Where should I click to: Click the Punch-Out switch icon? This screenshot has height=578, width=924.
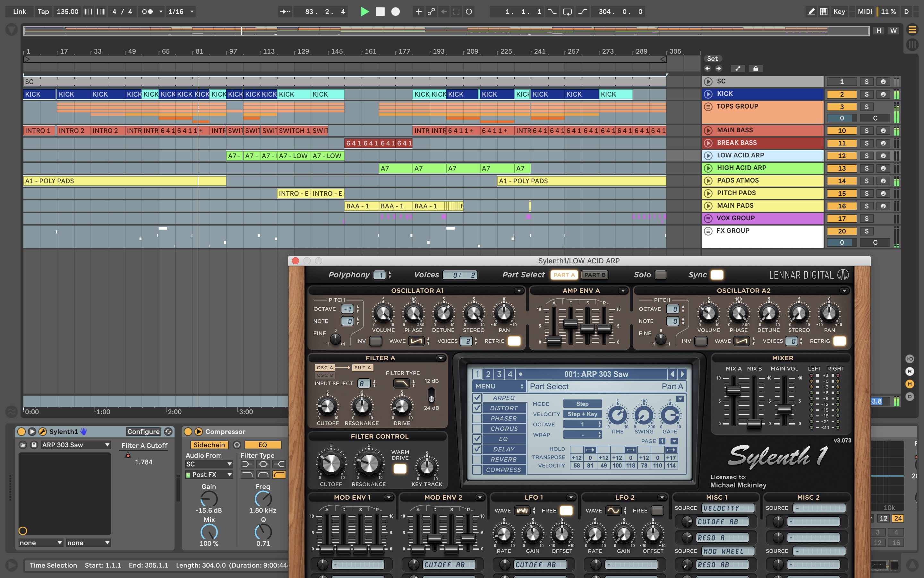pos(582,12)
